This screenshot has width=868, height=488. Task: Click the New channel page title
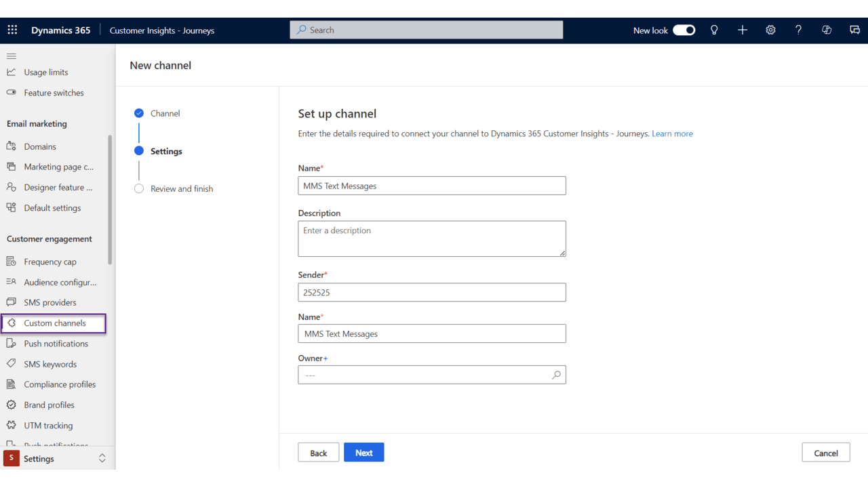pyautogui.click(x=161, y=65)
